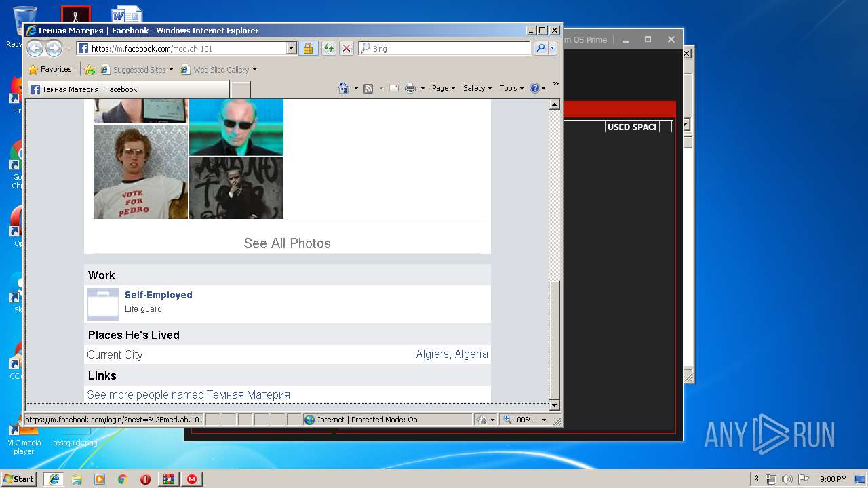
Task: Open the Windows Start button
Action: 19,479
